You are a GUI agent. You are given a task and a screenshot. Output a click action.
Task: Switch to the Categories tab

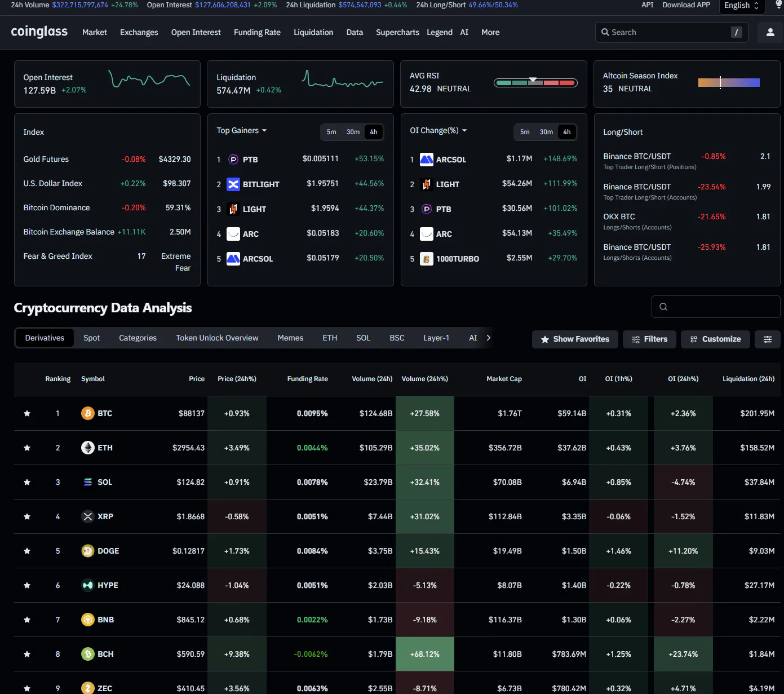(x=138, y=338)
